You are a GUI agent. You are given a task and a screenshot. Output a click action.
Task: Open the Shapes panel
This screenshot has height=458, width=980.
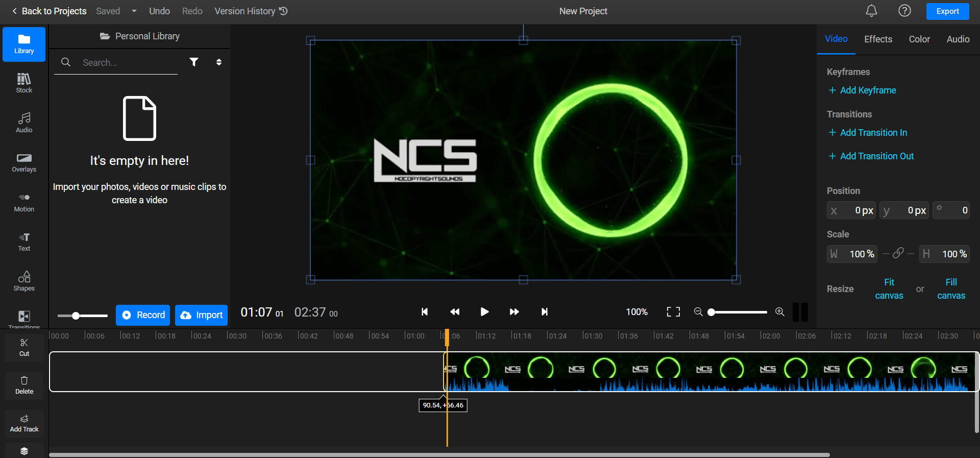pyautogui.click(x=24, y=281)
